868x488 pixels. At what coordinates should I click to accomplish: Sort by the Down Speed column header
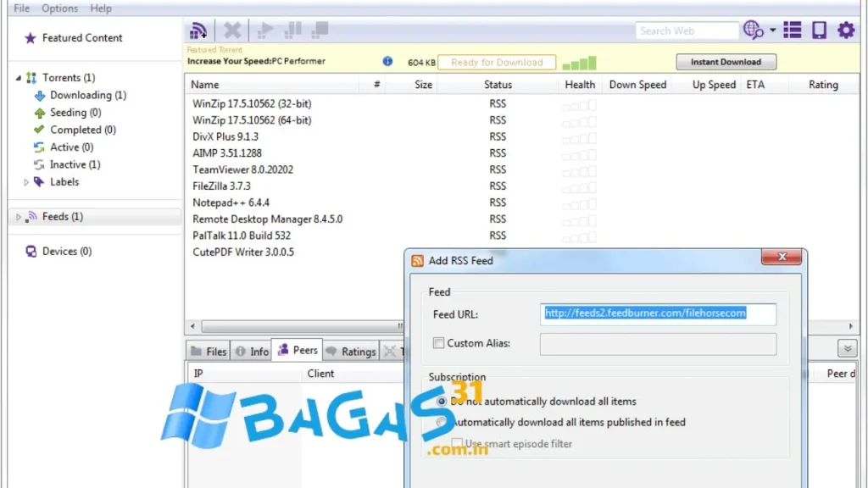pyautogui.click(x=637, y=85)
